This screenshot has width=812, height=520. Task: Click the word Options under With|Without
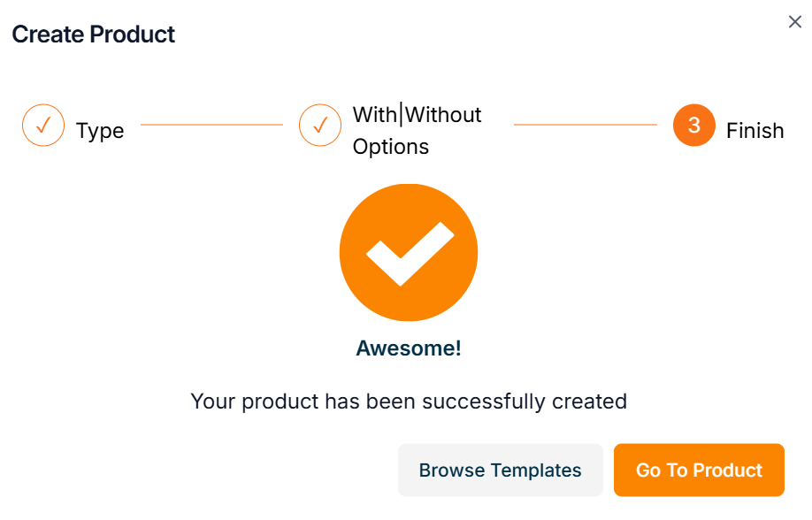pos(390,147)
